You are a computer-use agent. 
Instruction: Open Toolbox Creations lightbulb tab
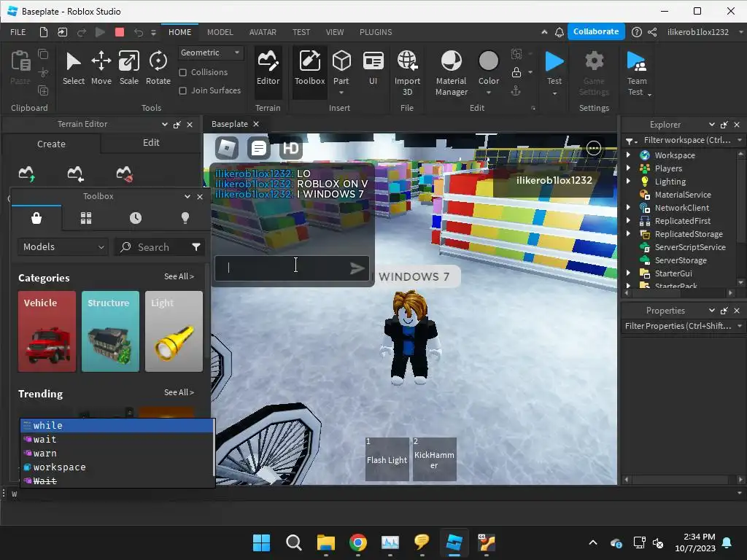[x=185, y=218]
